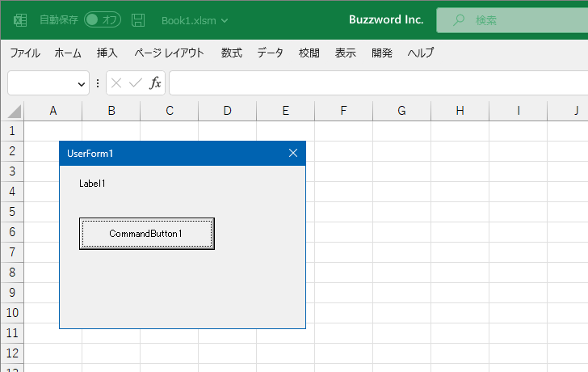Click the Buzzword Inc. title text
The width and height of the screenshot is (588, 372).
click(x=386, y=20)
